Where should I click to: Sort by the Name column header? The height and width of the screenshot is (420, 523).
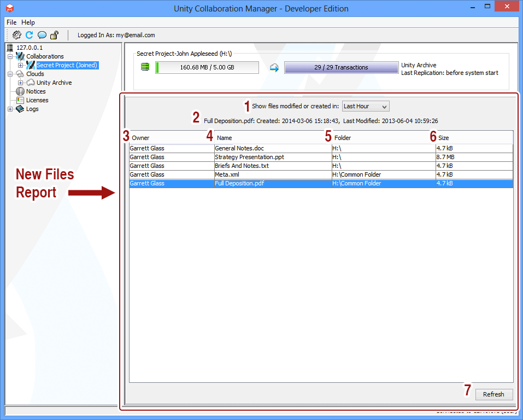coord(273,138)
